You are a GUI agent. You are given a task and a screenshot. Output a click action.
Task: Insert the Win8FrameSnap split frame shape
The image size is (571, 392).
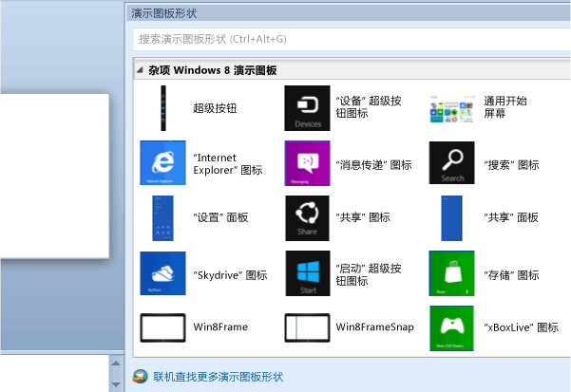(307, 327)
